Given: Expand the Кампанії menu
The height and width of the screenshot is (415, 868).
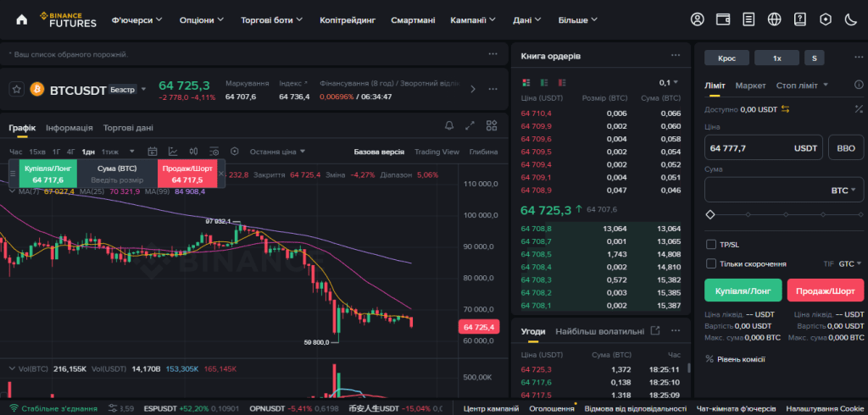Looking at the screenshot, I should click(x=473, y=20).
